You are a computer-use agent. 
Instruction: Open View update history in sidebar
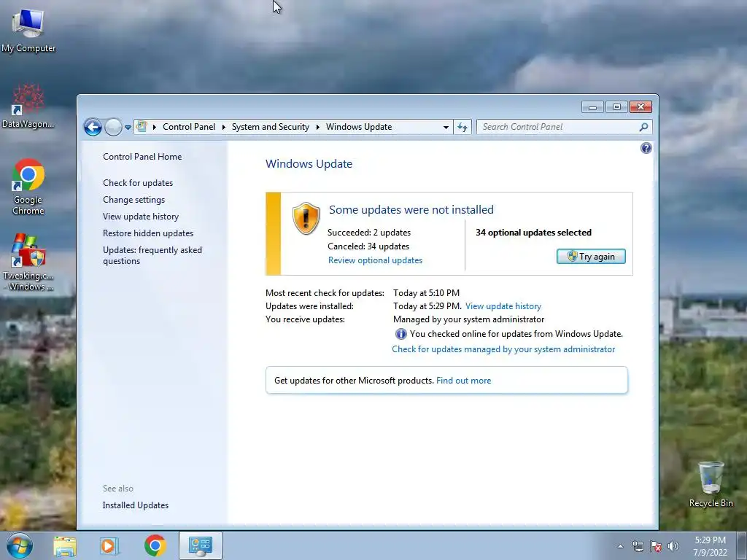[x=141, y=216]
